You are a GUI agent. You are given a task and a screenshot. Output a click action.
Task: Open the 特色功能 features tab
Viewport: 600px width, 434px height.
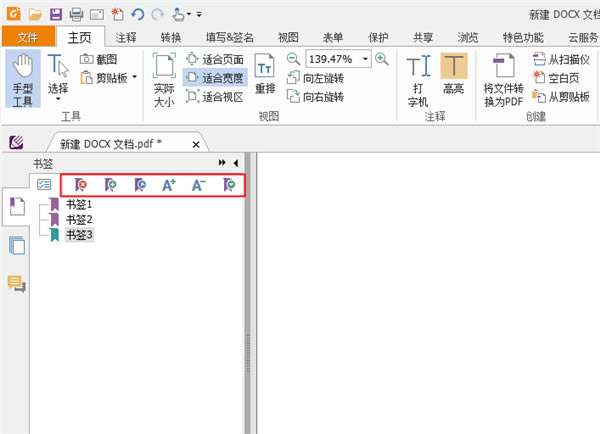(x=523, y=37)
